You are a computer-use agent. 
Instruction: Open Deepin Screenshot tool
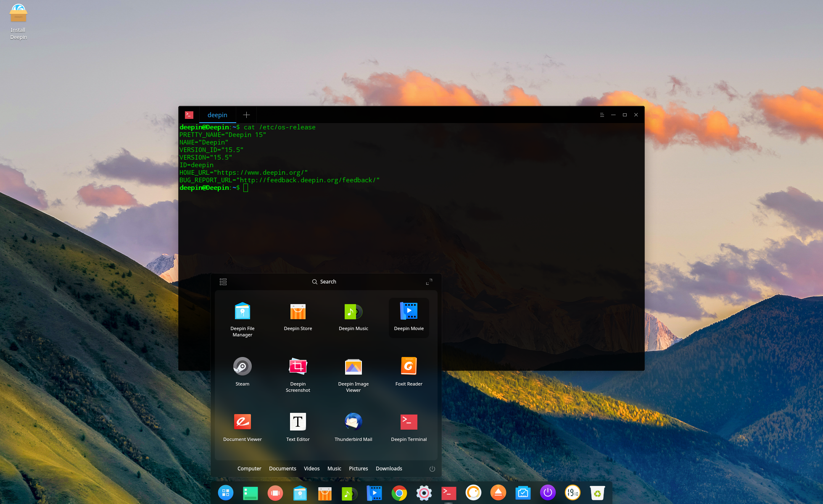coord(298,366)
